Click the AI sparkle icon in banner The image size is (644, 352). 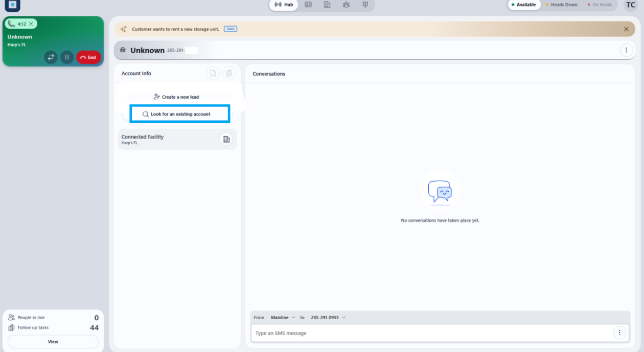tap(123, 29)
